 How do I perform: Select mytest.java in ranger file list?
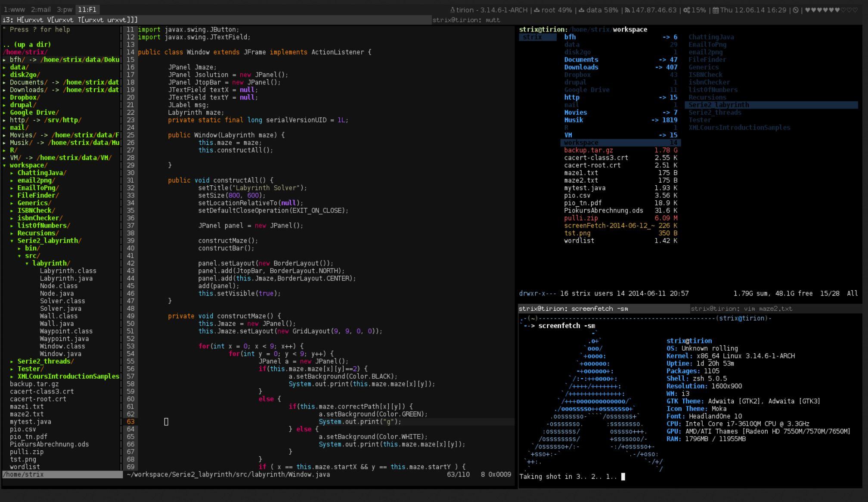click(620, 188)
